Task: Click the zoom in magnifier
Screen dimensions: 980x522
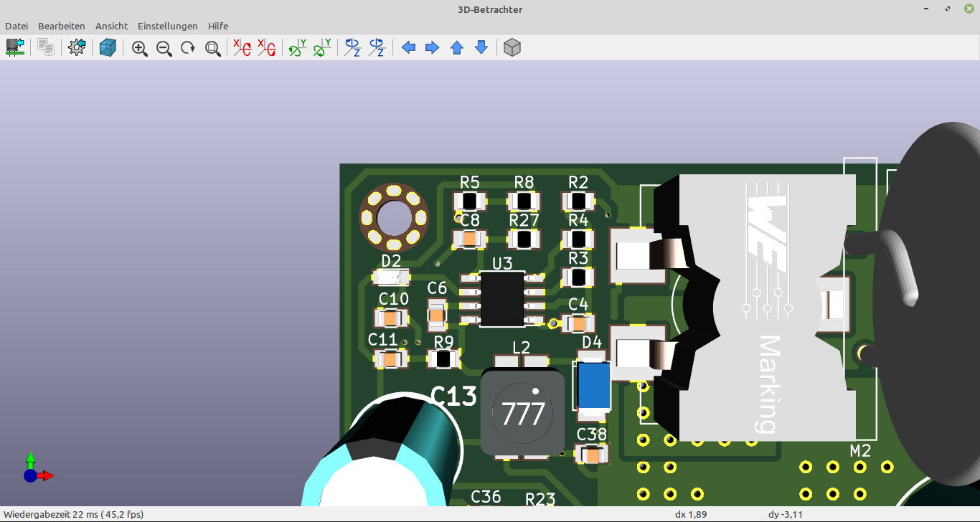Action: pos(140,48)
